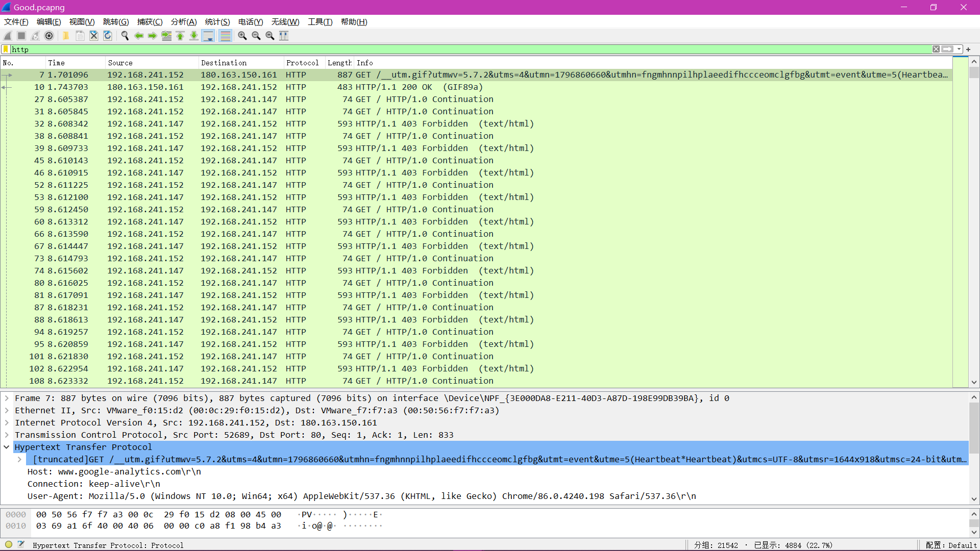Zoom out on packet text
980x551 pixels.
(x=256, y=36)
